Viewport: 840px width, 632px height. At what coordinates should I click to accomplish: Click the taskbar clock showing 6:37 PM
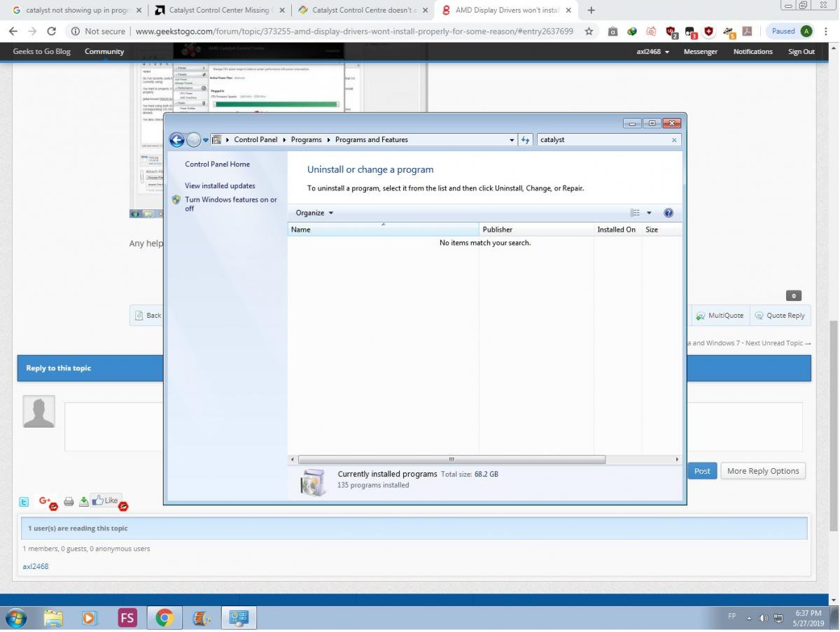pyautogui.click(x=807, y=618)
